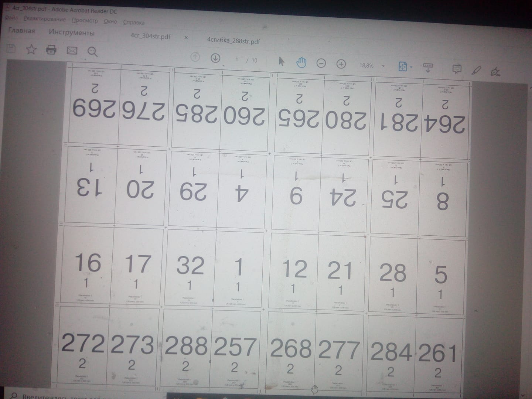Switch to the Главная tab

(x=21, y=31)
